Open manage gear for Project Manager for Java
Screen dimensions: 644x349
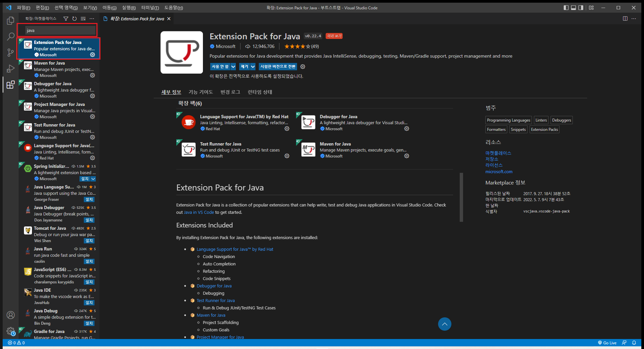[x=92, y=117]
